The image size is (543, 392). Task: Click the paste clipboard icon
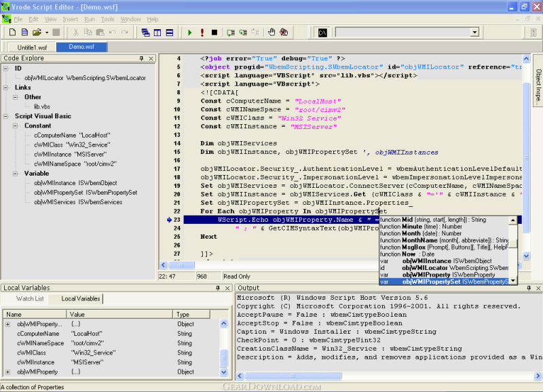coord(100,33)
